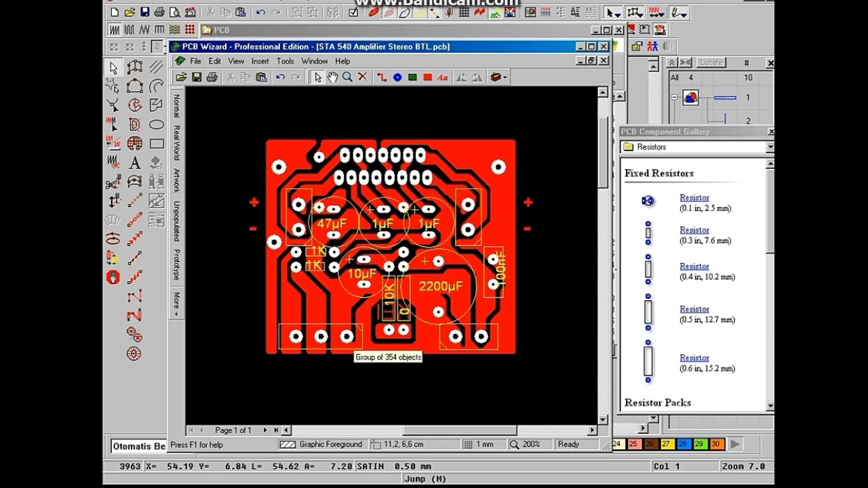Image resolution: width=868 pixels, height=488 pixels.
Task: Click the red stop hand icon
Action: coord(113,277)
